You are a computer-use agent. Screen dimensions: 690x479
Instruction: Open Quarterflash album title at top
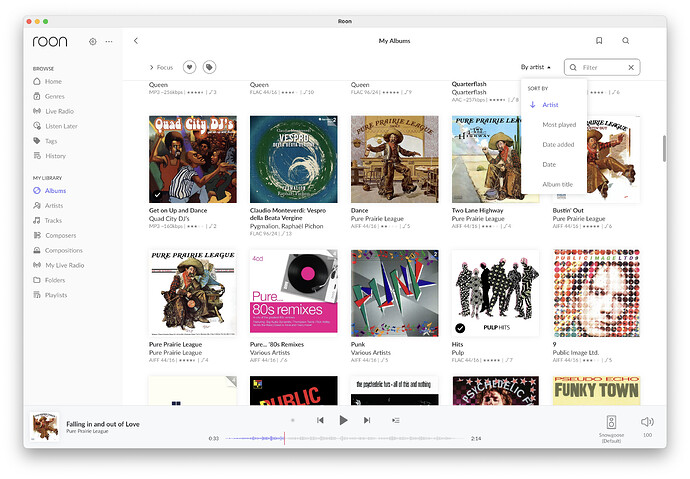click(469, 84)
